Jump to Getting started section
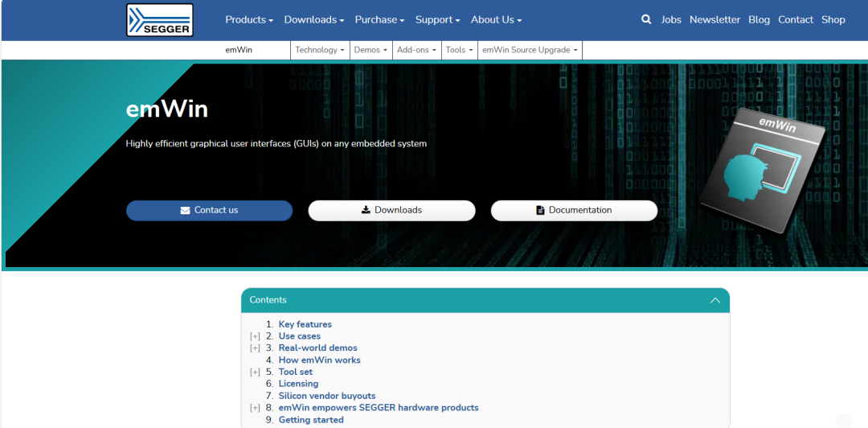Screen dimensions: 868x428 pos(311,420)
